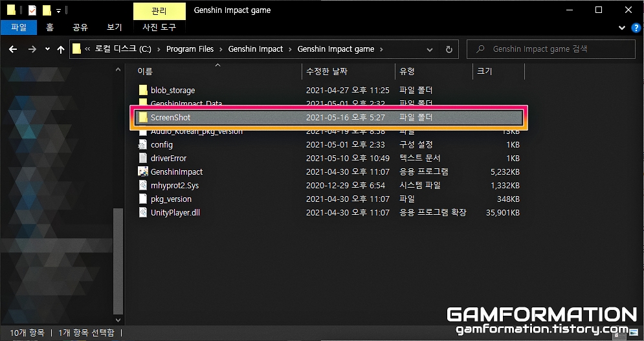
Task: Open the 사진 도구 ribbon tab
Action: click(159, 27)
